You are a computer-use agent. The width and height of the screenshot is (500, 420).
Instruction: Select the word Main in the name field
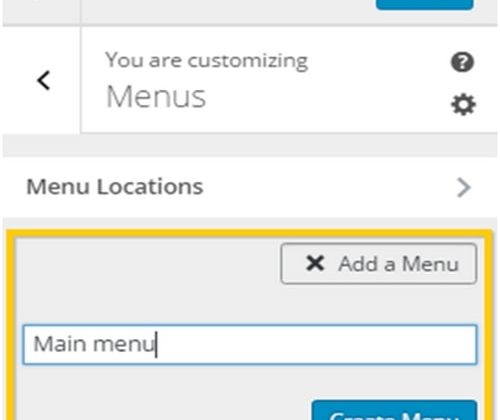[60, 344]
